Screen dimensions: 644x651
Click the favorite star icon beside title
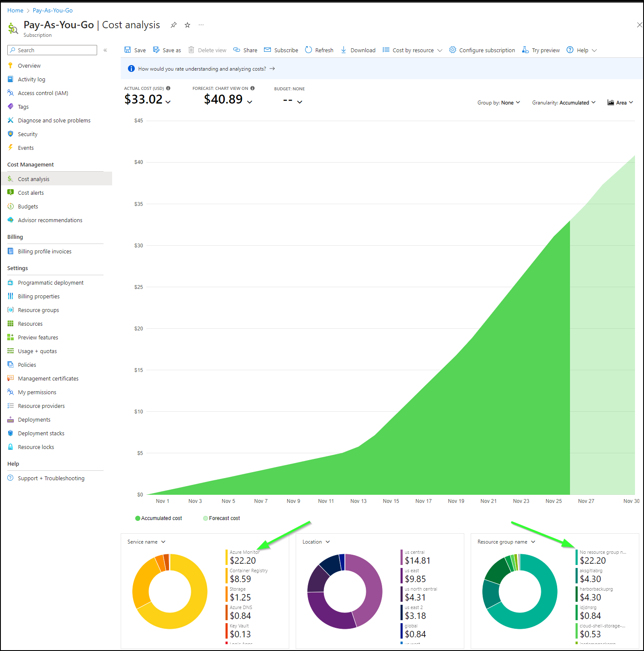pos(187,25)
